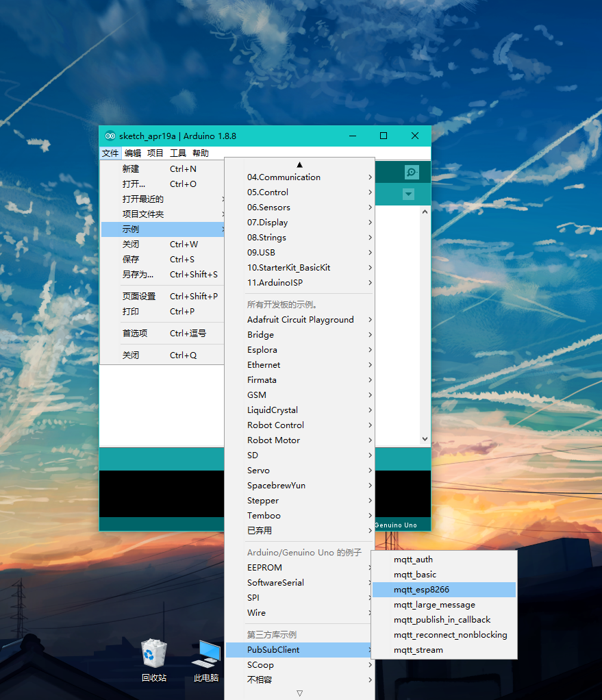
Task: Expand 10.StarterKit_BasicKit examples
Action: click(x=299, y=268)
